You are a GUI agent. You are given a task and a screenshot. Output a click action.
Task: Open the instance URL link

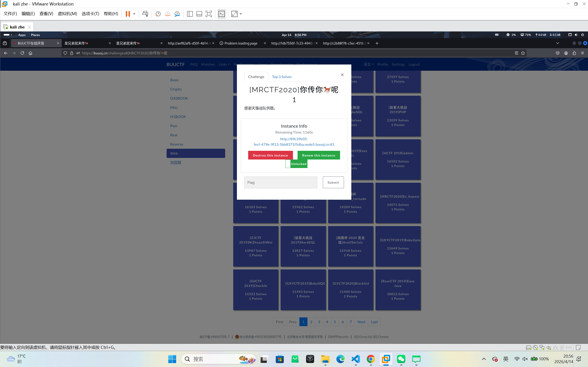(x=294, y=142)
